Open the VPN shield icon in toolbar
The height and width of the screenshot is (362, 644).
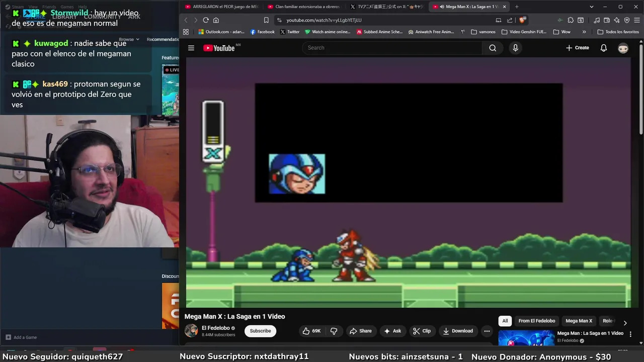coord(627,20)
